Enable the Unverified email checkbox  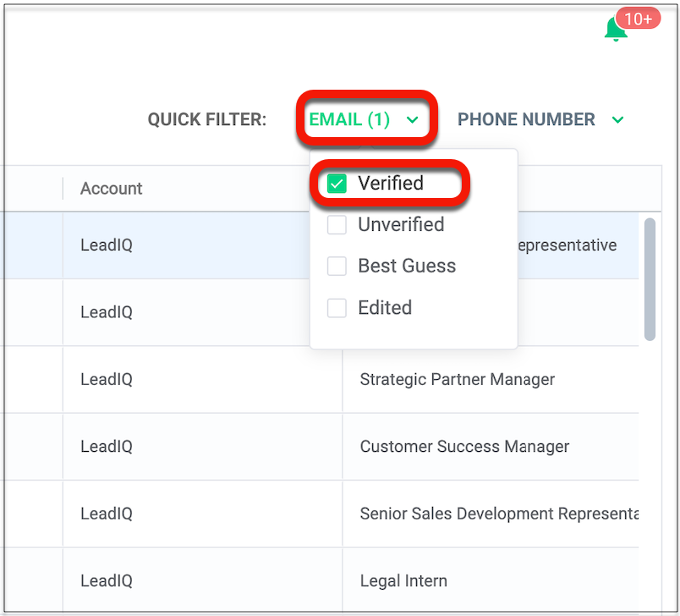(x=337, y=225)
